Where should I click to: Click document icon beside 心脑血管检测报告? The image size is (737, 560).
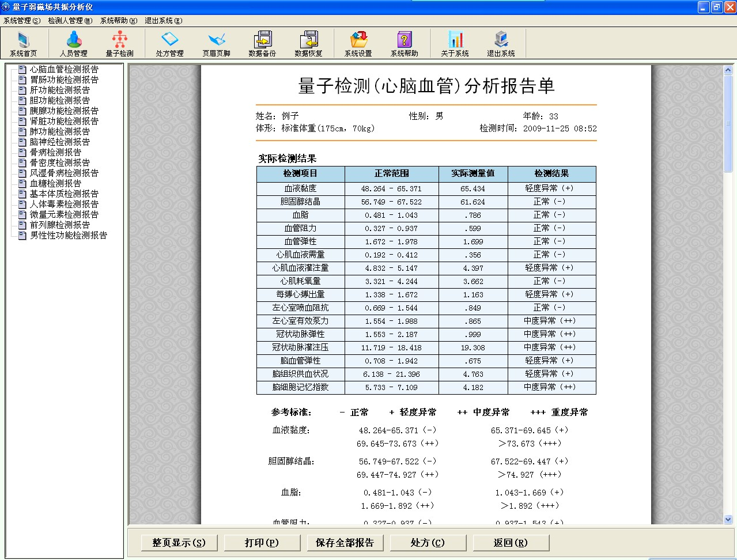point(22,69)
